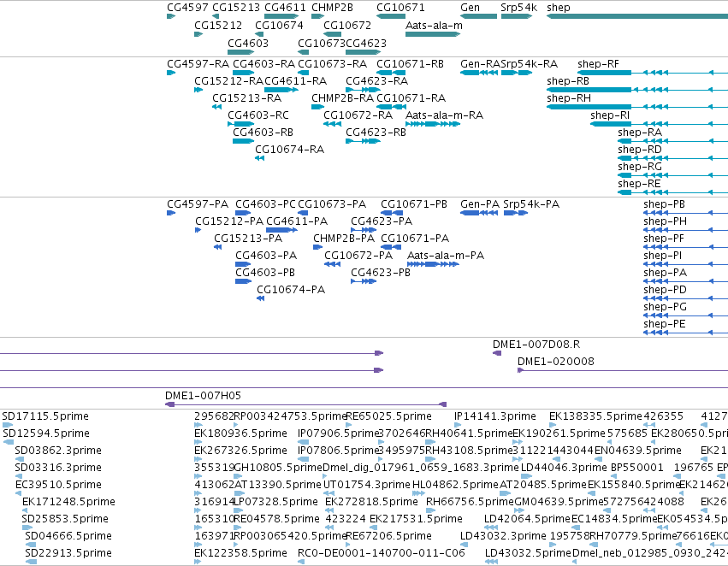This screenshot has height=566, width=728.
Task: Click the shep-PE protein label
Action: click(x=665, y=324)
